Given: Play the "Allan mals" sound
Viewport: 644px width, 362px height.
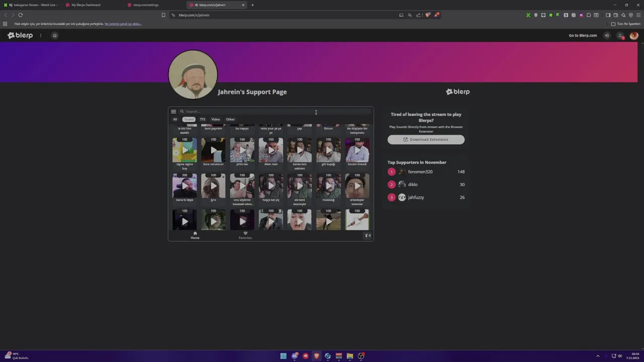Looking at the screenshot, I should (x=271, y=150).
